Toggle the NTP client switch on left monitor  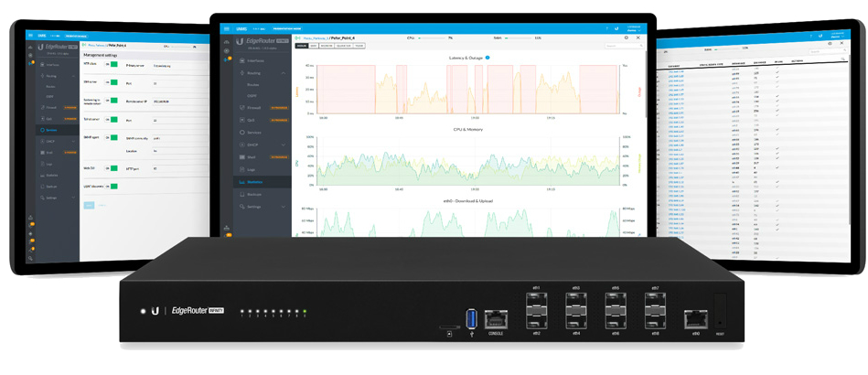pos(112,64)
